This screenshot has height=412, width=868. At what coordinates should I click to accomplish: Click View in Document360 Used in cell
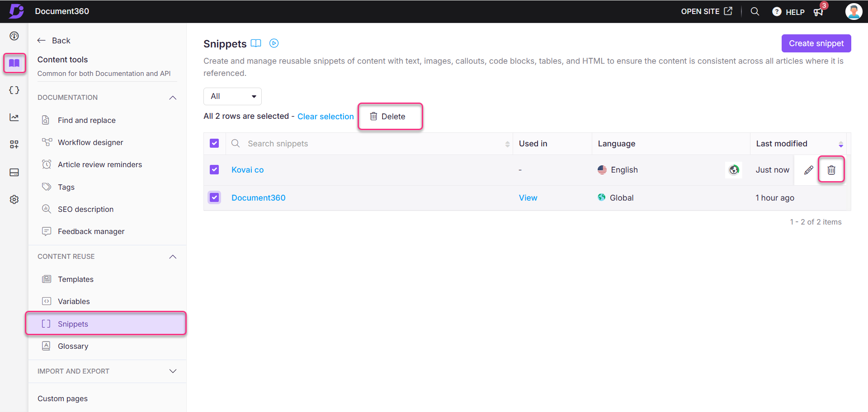(528, 198)
